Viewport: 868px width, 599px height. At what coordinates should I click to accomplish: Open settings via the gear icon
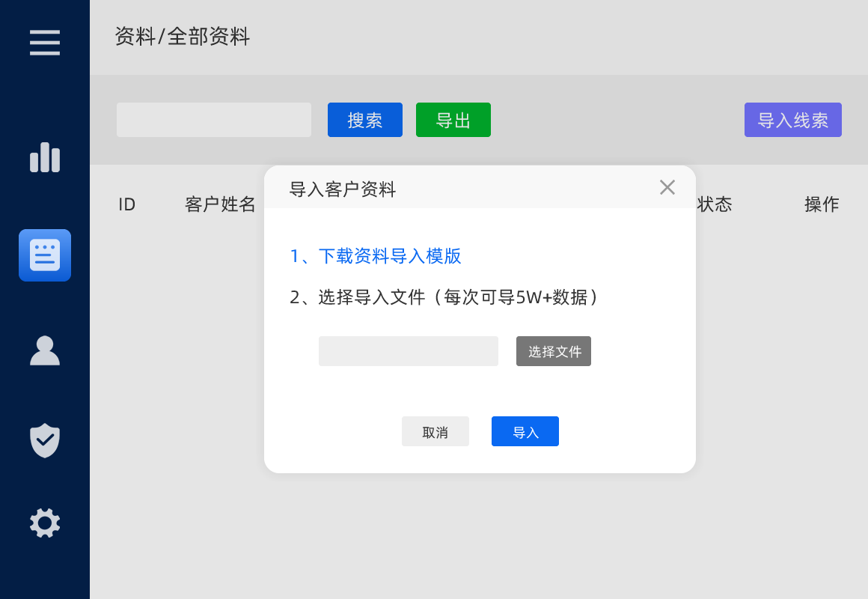45,523
